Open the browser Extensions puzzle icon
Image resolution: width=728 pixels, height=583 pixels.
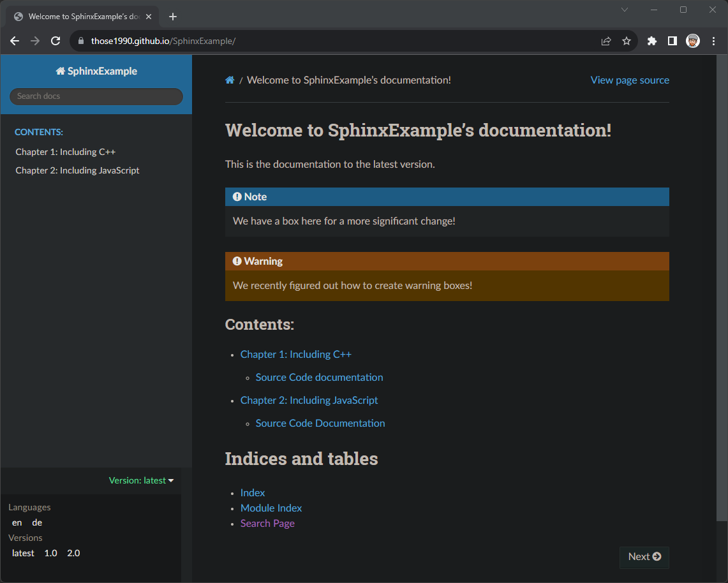point(651,40)
